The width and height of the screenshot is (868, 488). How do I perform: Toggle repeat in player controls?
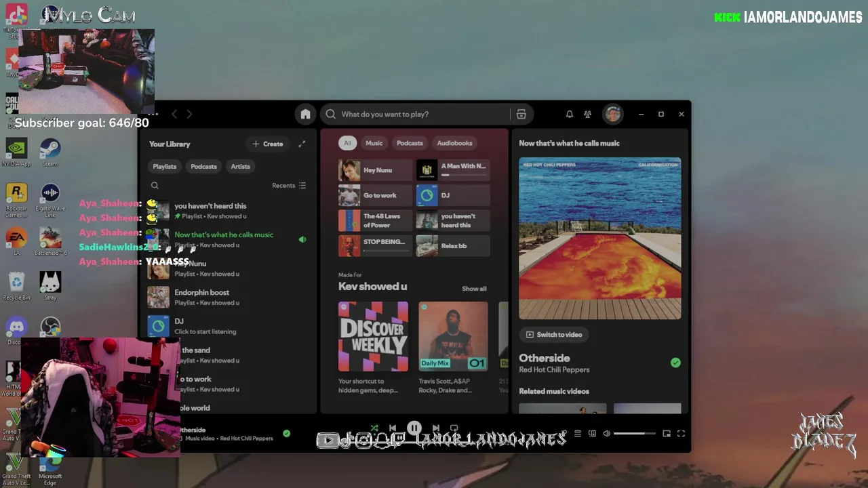click(x=454, y=428)
